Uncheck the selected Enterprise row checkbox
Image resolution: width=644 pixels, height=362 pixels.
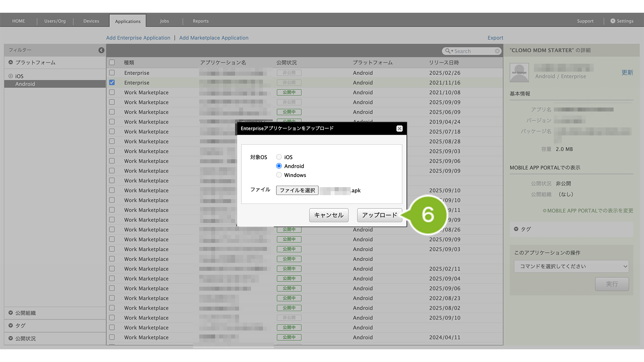[112, 83]
